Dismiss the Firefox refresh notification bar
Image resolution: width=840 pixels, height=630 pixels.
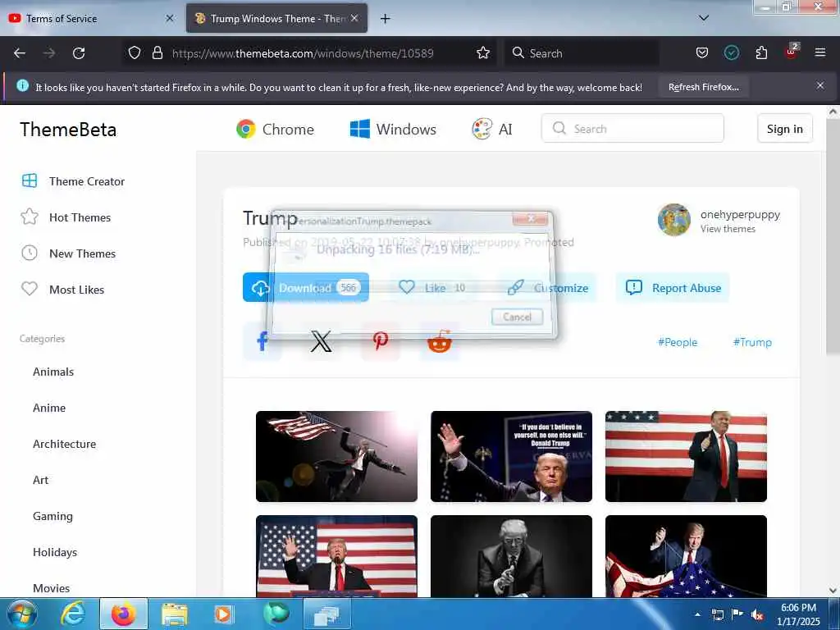820,85
